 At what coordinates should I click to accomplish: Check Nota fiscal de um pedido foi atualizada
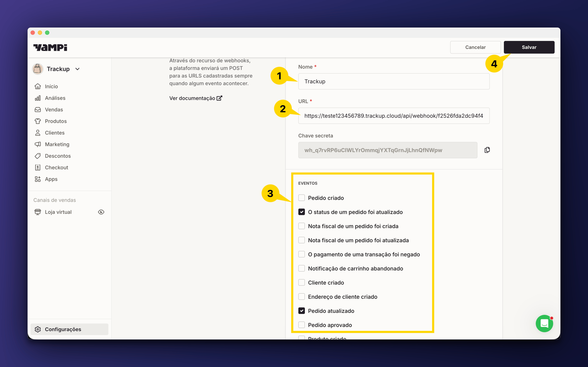coord(302,240)
